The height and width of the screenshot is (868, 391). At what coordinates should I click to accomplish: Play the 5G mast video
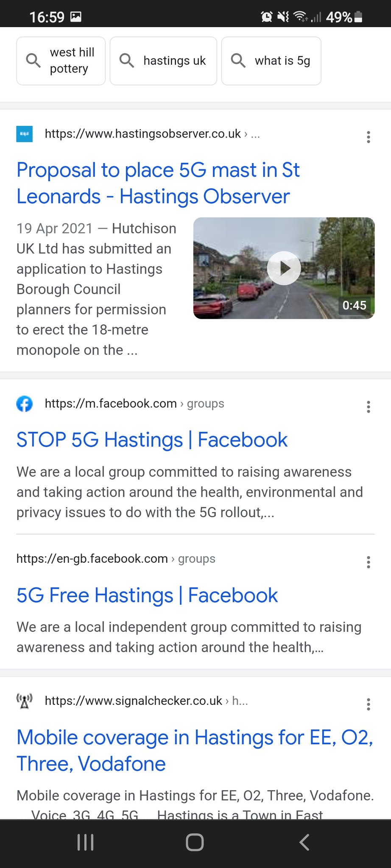coord(284,268)
